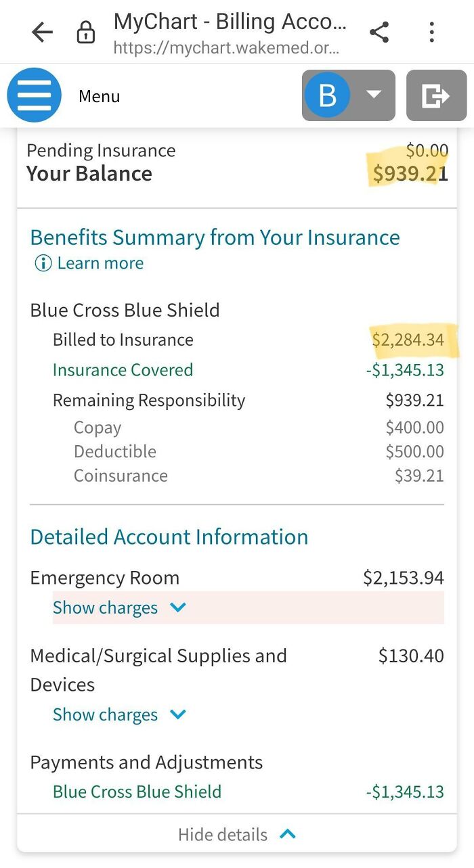This screenshot has width=474, height=868.
Task: Open the three-dot browser overflow menu
Action: pyautogui.click(x=431, y=32)
